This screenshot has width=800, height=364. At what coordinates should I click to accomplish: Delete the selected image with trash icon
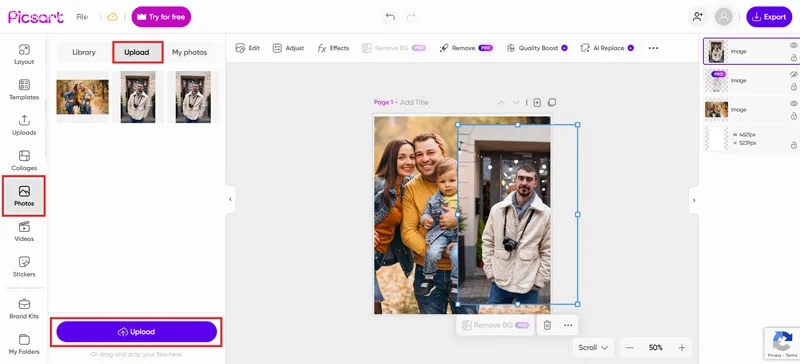547,325
